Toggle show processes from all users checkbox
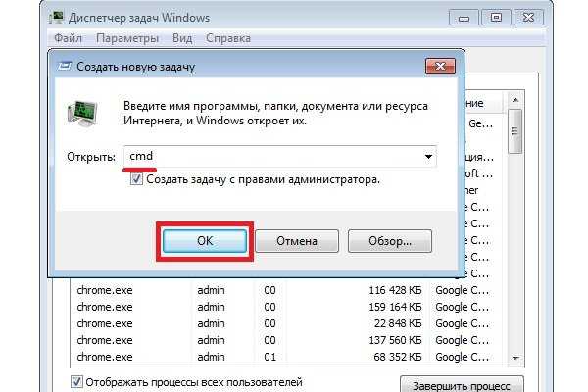This screenshot has width=588, height=392. [x=76, y=382]
